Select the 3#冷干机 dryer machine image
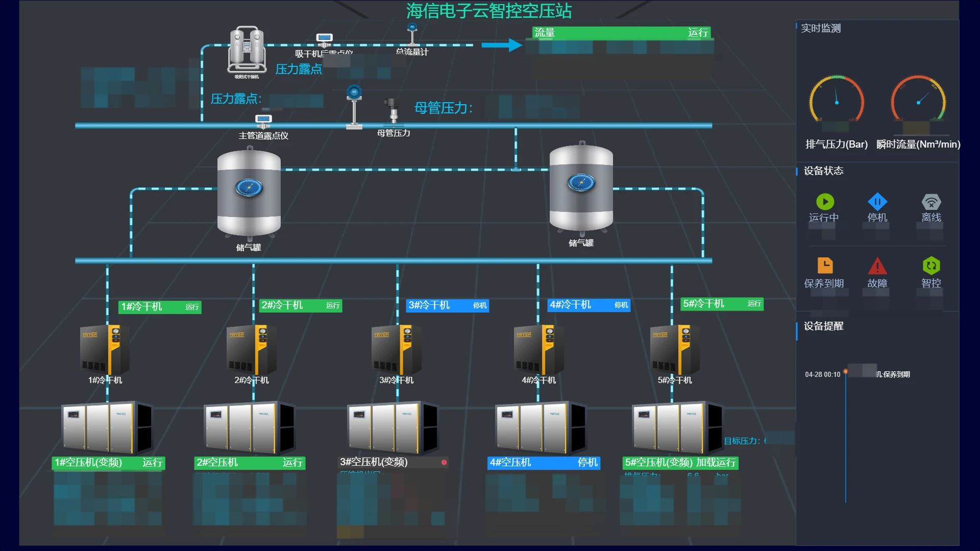This screenshot has width=980, height=551. click(x=397, y=349)
